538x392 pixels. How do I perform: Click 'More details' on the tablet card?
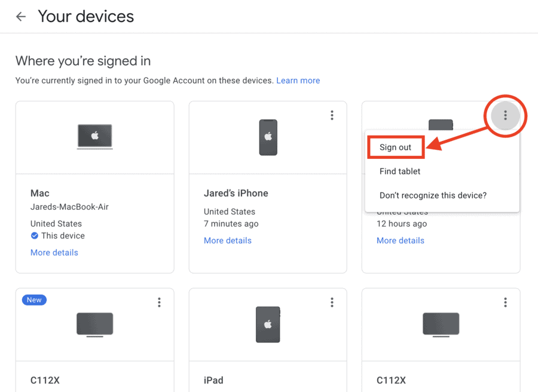(x=400, y=240)
